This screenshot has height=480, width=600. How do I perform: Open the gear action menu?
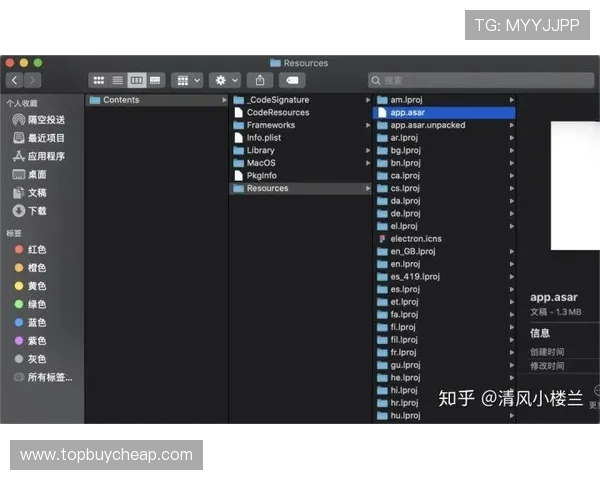[x=225, y=80]
